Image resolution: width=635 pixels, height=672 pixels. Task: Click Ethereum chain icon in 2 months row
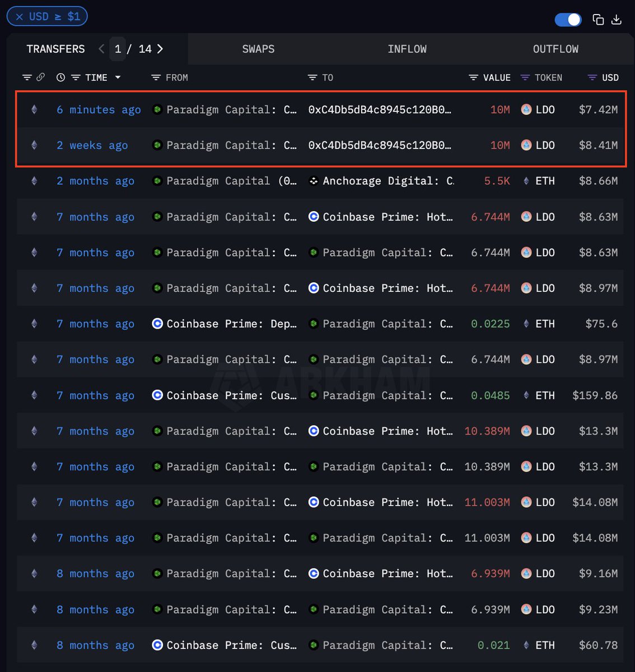point(34,181)
